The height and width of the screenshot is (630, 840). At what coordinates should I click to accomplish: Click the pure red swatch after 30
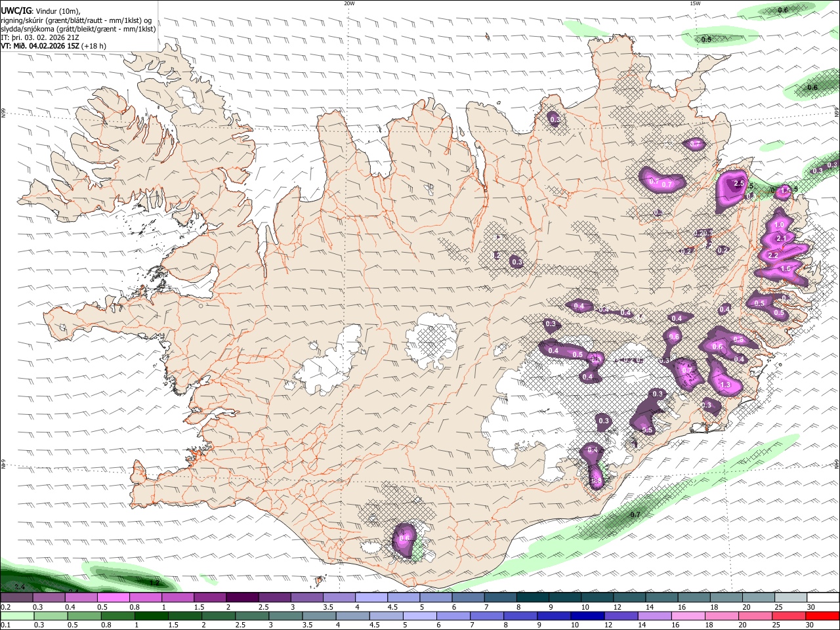tap(823, 616)
